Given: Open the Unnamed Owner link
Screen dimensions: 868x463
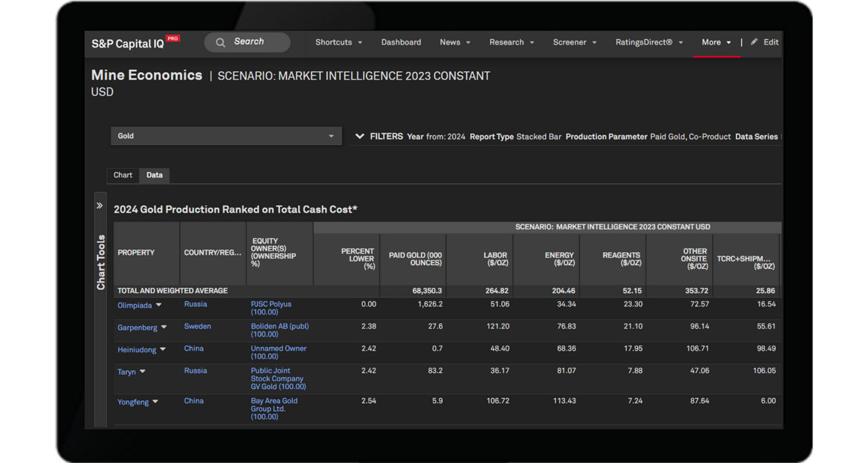Looking at the screenshot, I should [279, 353].
